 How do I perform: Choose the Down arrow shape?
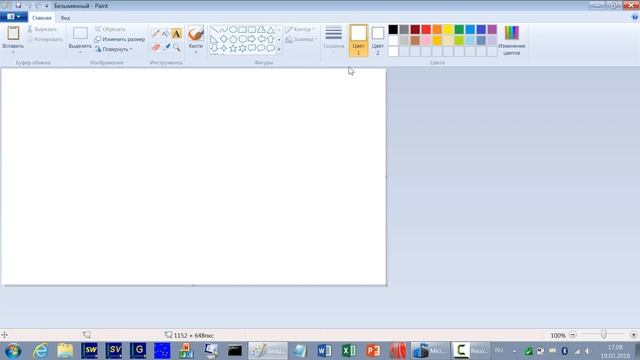click(x=214, y=49)
